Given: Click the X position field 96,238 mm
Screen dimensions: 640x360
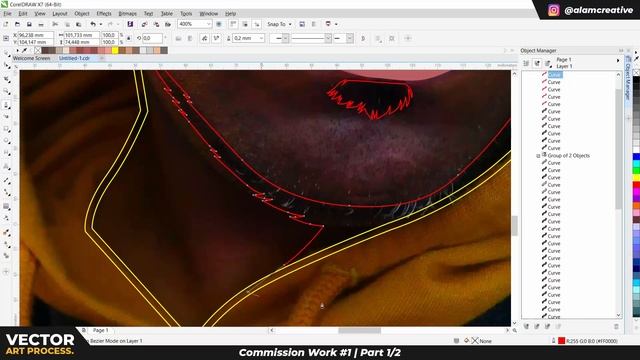Looking at the screenshot, I should (x=36, y=35).
